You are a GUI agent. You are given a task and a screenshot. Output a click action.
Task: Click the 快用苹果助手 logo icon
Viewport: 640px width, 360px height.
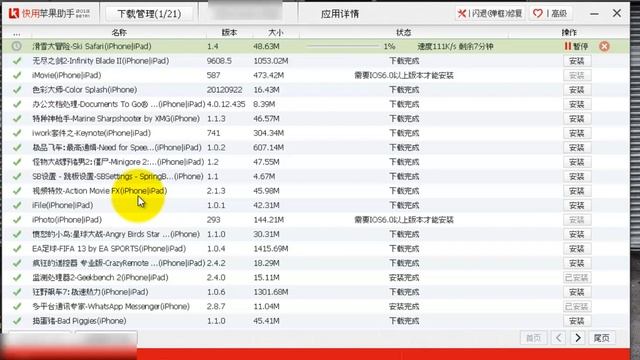coord(13,13)
